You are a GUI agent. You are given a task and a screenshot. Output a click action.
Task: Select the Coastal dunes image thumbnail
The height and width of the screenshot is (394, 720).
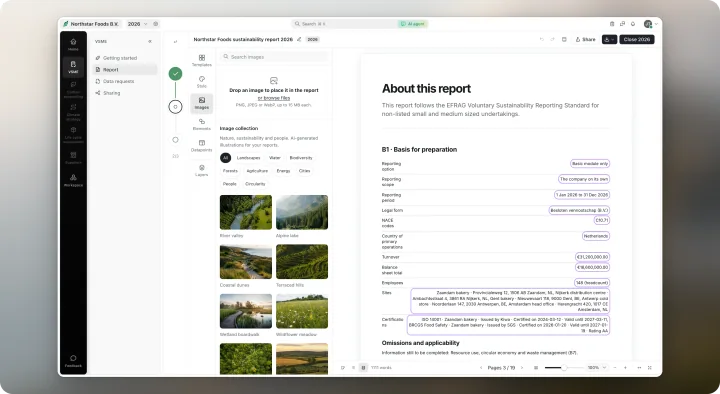click(246, 262)
